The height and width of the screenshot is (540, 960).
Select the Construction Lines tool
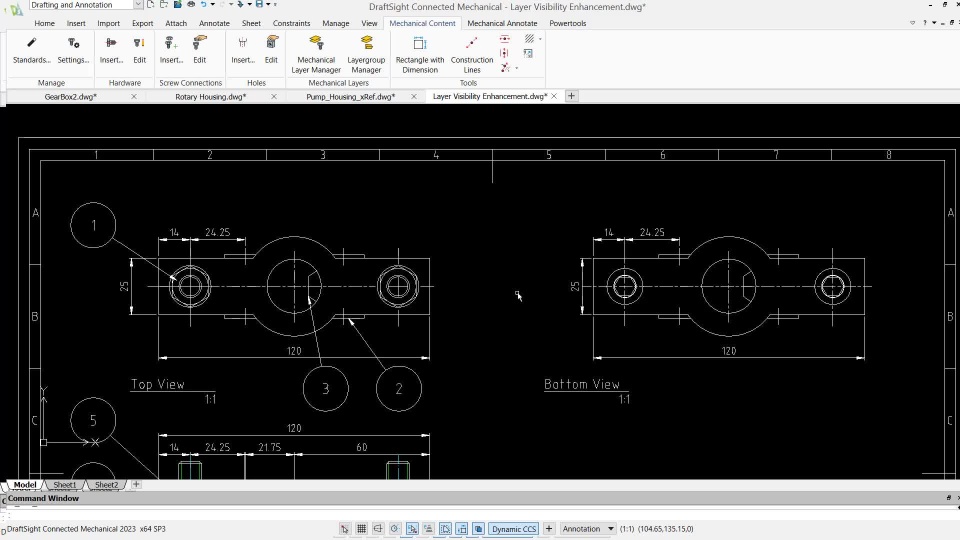pos(472,54)
